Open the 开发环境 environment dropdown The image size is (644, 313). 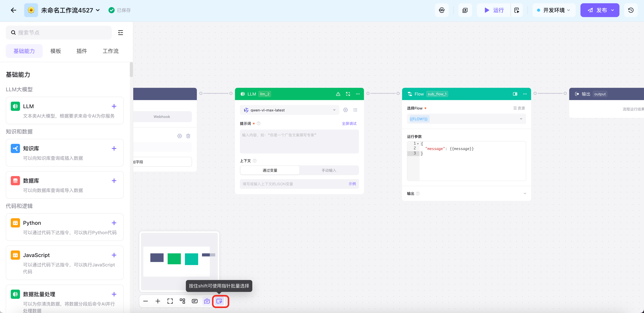(x=554, y=10)
